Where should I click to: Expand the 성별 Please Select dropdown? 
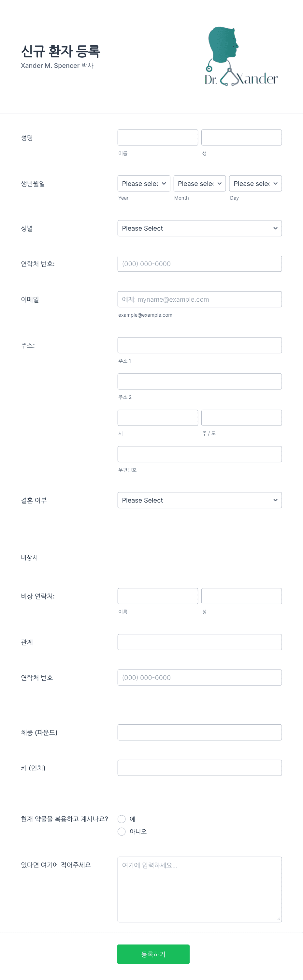tap(200, 228)
